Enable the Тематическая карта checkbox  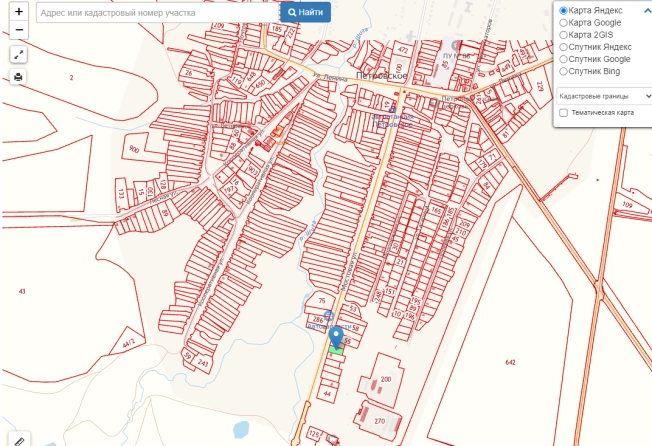564,113
